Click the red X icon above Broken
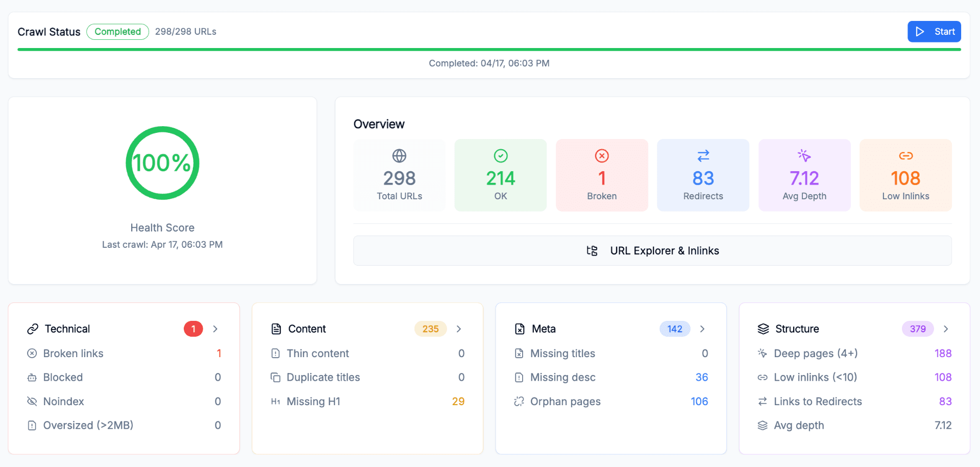Screen dimensions: 980x467 coord(602,156)
